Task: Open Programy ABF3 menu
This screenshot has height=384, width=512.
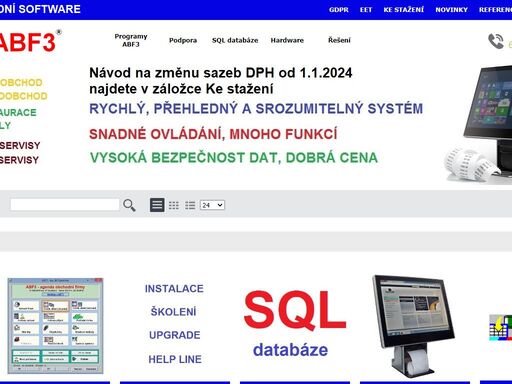Action: [131, 40]
